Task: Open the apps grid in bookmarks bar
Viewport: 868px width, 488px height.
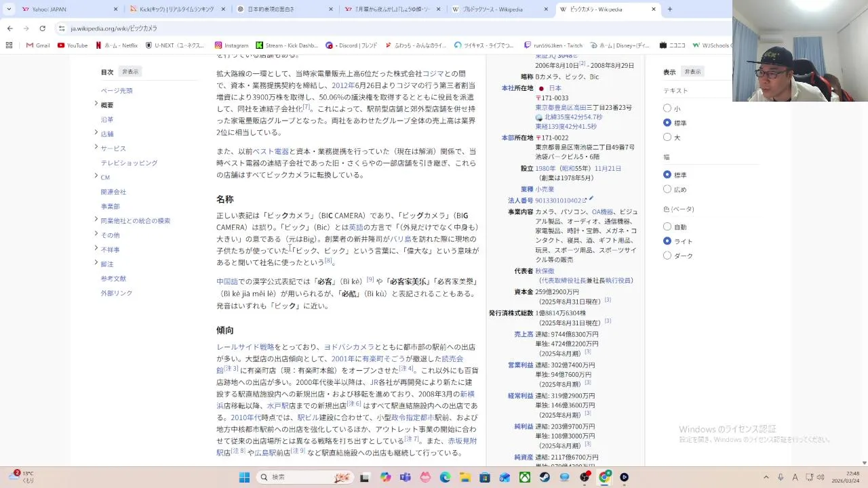Action: (9, 45)
